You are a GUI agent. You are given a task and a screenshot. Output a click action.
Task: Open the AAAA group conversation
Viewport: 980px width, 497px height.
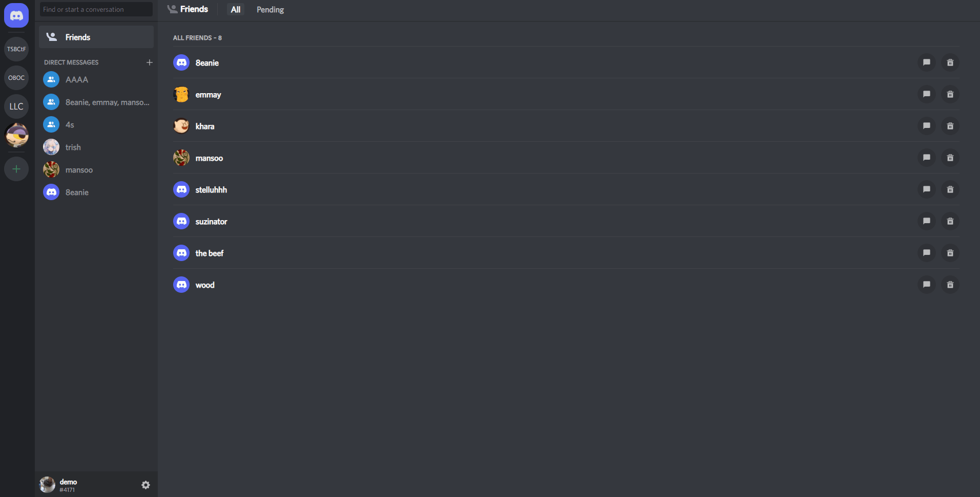[x=96, y=80]
